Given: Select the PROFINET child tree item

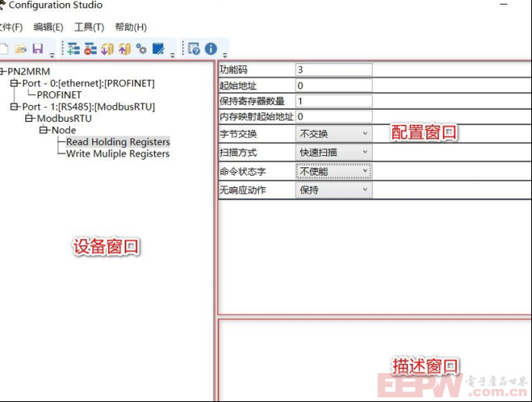Looking at the screenshot, I should [59, 95].
